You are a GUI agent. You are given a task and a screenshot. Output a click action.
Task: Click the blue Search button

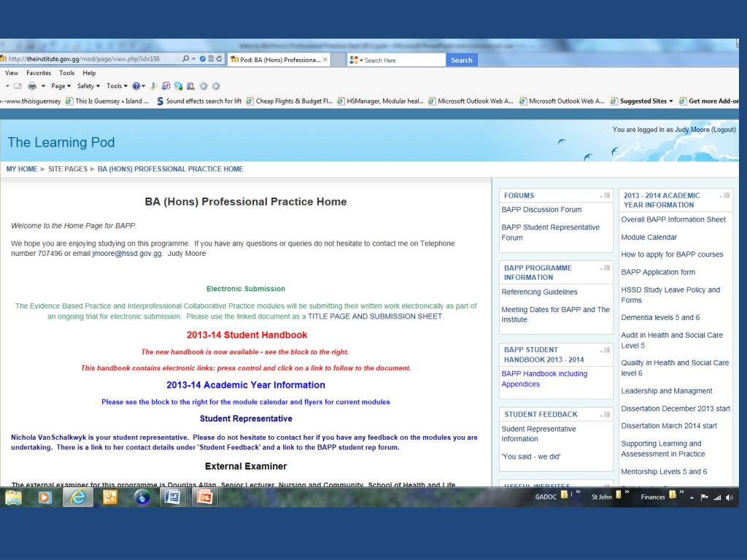(x=462, y=60)
